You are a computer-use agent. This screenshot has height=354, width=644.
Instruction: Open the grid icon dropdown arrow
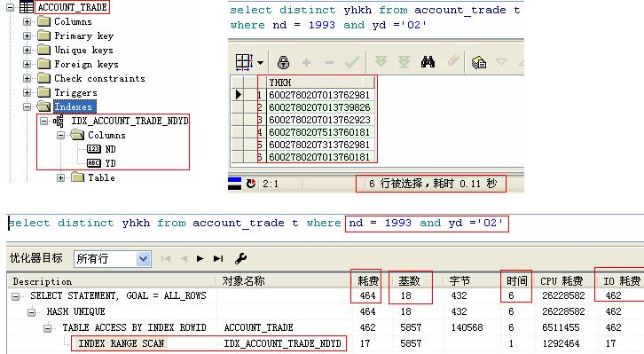coord(261,63)
